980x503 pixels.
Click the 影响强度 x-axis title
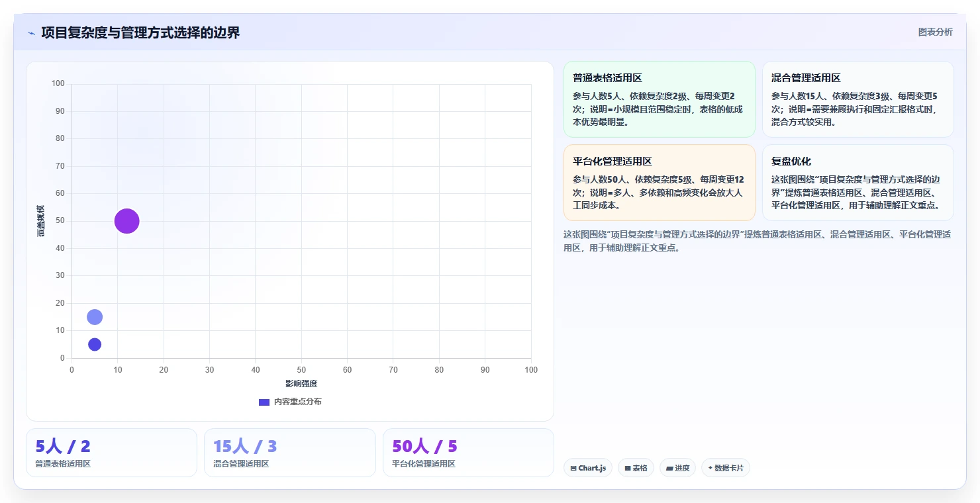[x=301, y=384]
